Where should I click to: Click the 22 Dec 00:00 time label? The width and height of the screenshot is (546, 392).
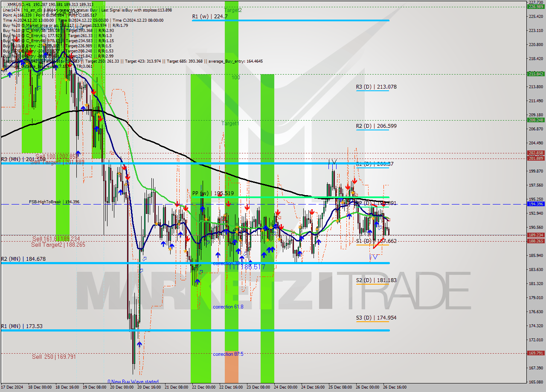pyautogui.click(x=204, y=387)
